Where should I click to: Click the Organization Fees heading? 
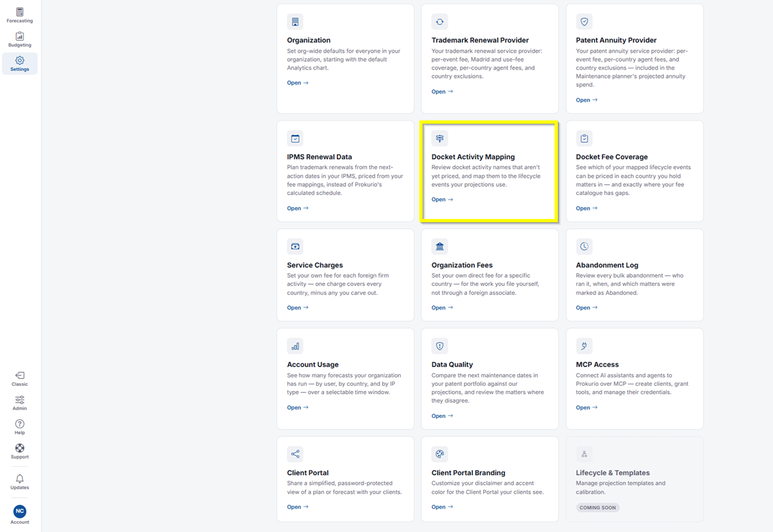(462, 265)
